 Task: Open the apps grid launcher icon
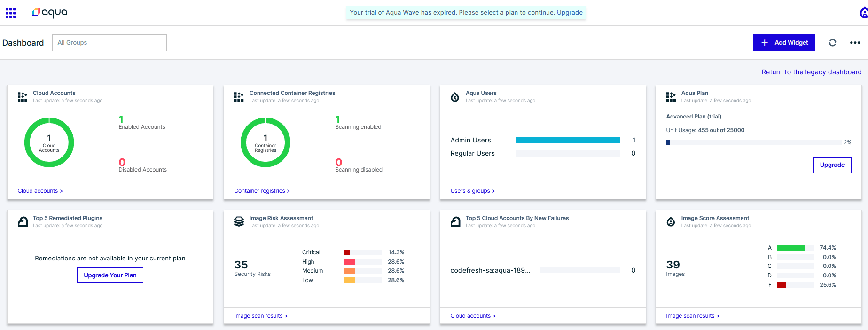11,13
